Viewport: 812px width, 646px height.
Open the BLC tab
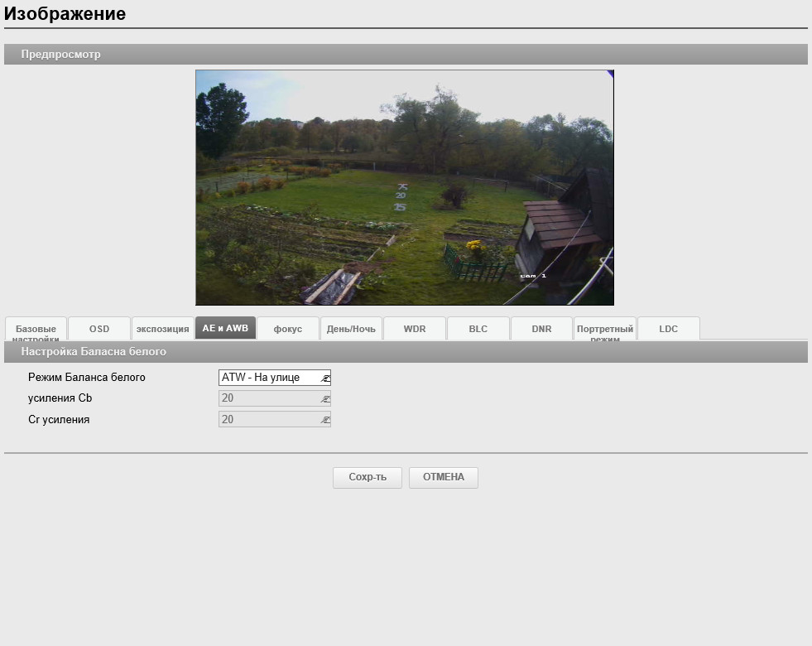point(478,329)
